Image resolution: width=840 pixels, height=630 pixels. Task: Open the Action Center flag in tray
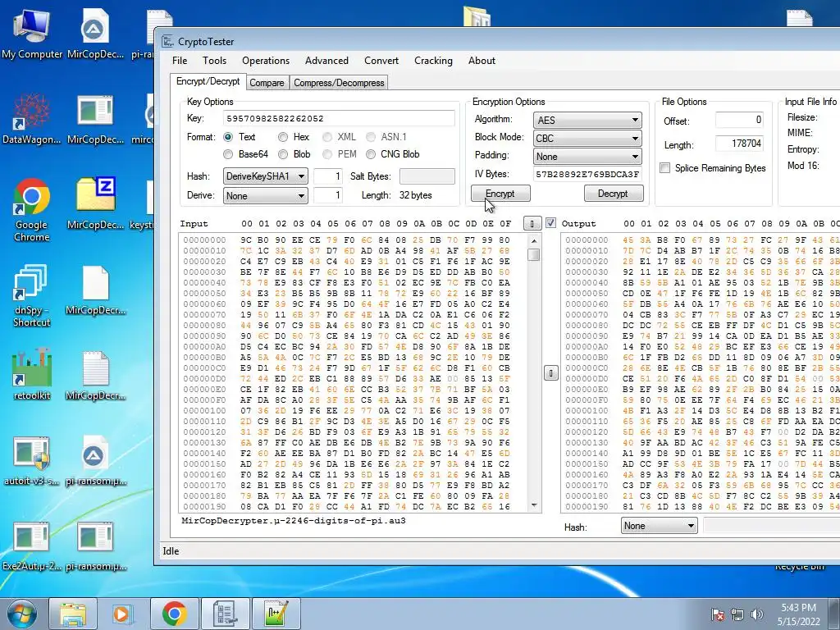[x=718, y=614]
